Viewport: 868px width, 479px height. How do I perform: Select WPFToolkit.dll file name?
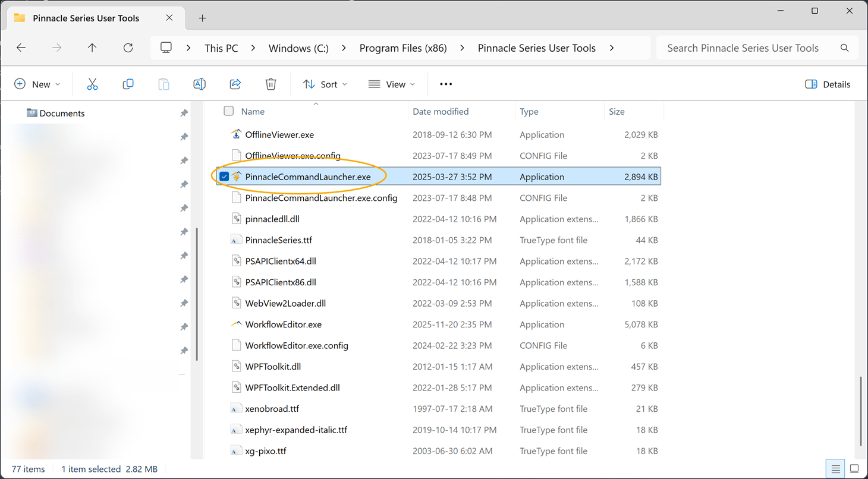coord(273,367)
